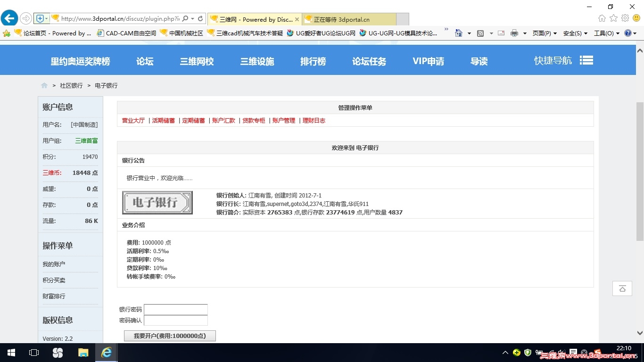Viewport: 644px width, 362px height.
Task: Open the Windows Start menu
Action: pos(11,353)
